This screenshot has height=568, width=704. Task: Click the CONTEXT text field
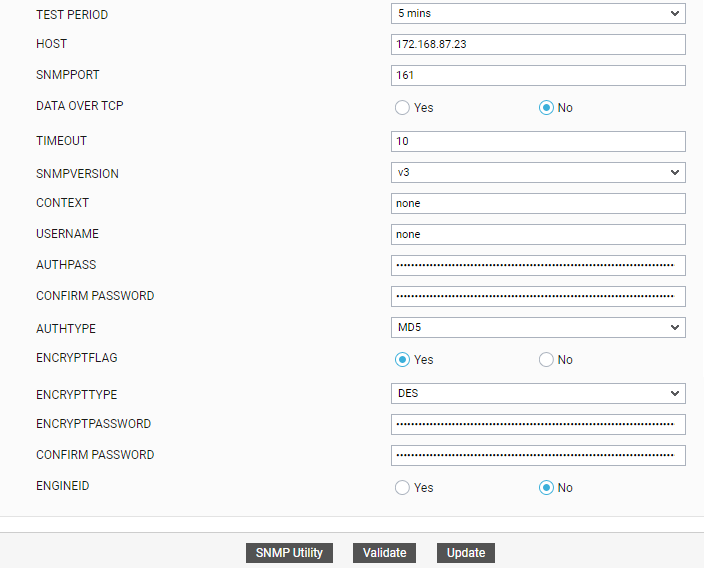coord(538,204)
